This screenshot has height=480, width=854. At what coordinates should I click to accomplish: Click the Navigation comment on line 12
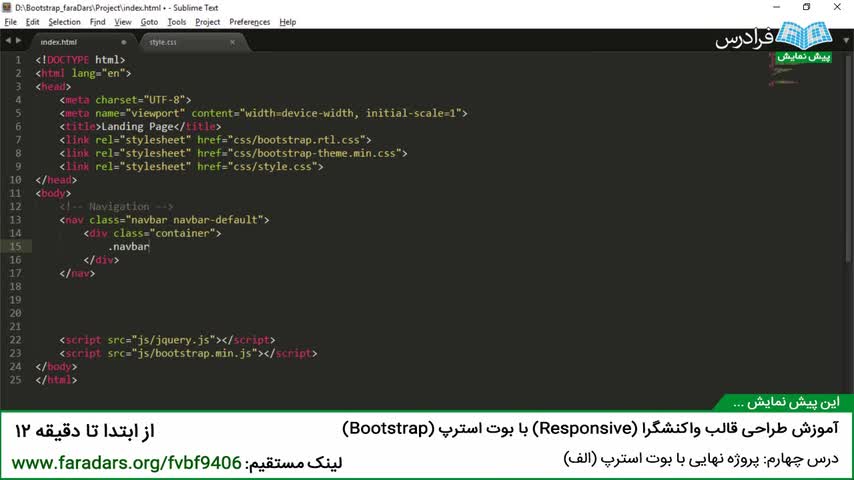point(117,206)
